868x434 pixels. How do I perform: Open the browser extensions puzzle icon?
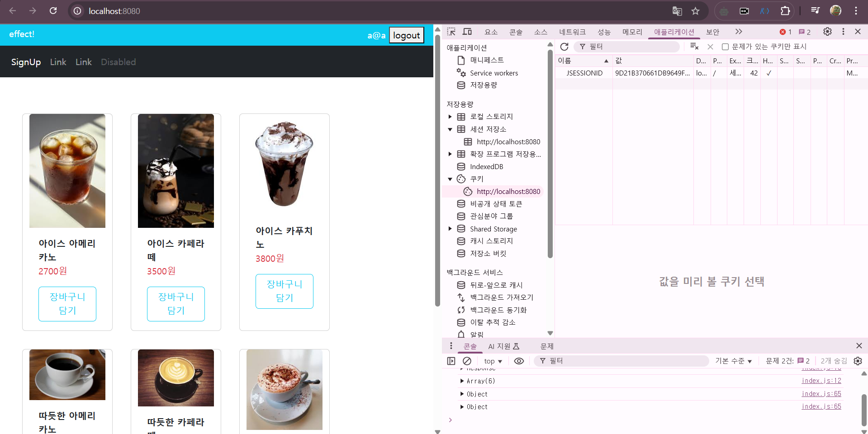coord(785,11)
